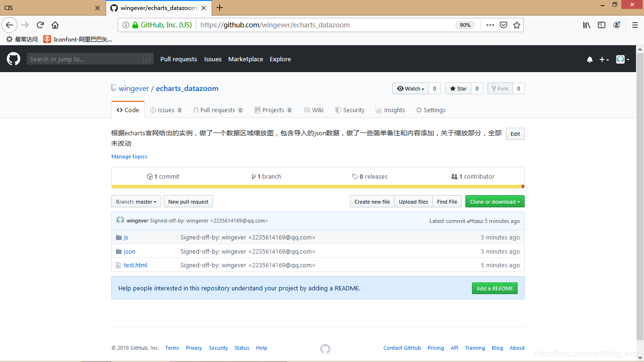Click the Fork button
The width and height of the screenshot is (644, 362).
click(500, 89)
